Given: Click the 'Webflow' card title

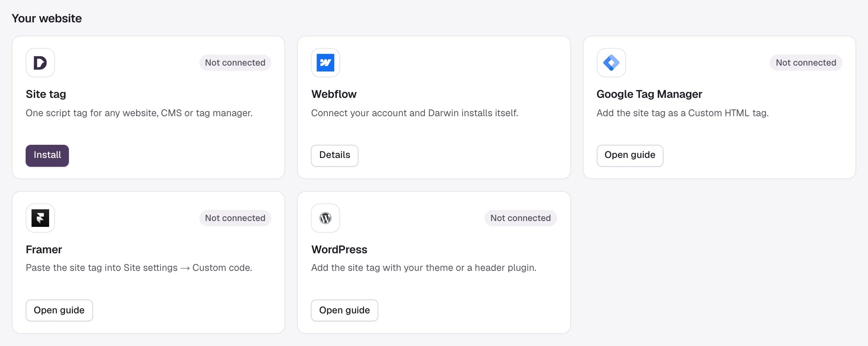Looking at the screenshot, I should pyautogui.click(x=334, y=94).
